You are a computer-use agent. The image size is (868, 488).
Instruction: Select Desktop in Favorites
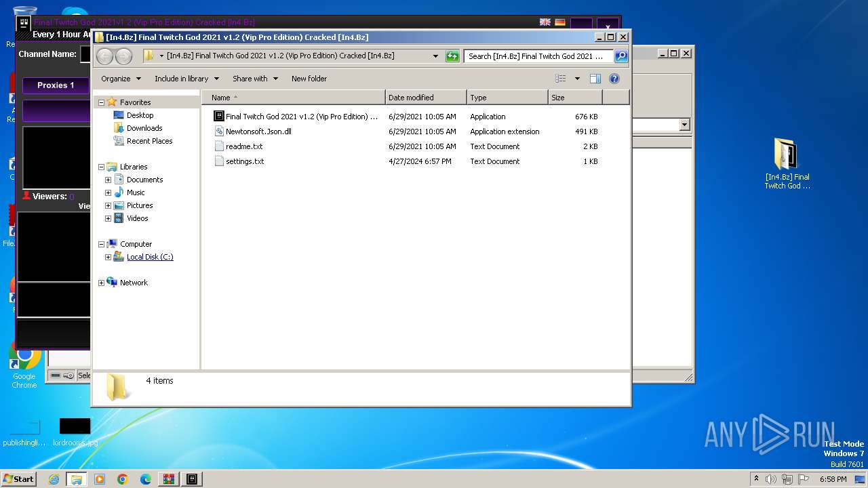[x=140, y=115]
